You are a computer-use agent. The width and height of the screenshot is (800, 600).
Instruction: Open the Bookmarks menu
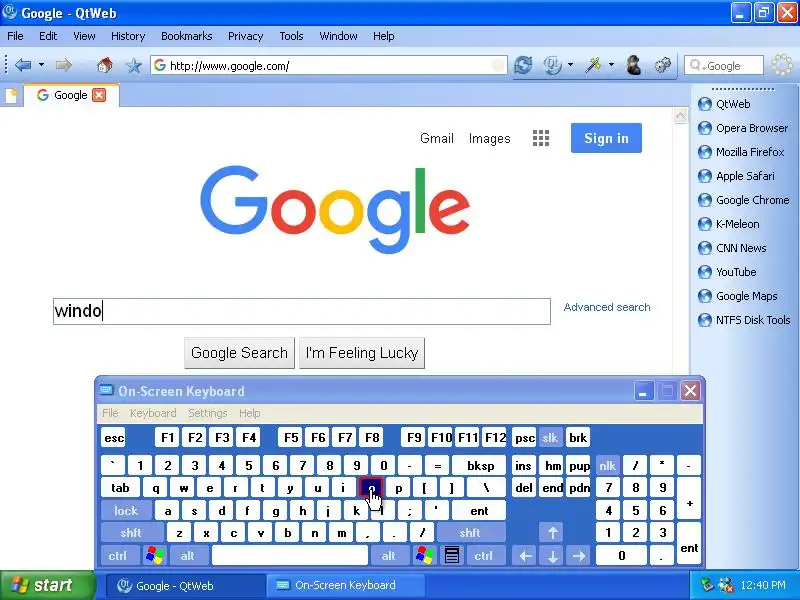pyautogui.click(x=187, y=36)
